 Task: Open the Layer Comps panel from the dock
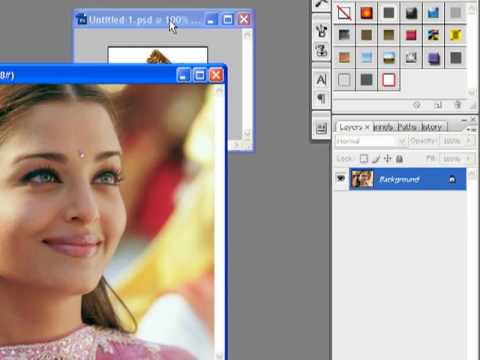[x=321, y=128]
